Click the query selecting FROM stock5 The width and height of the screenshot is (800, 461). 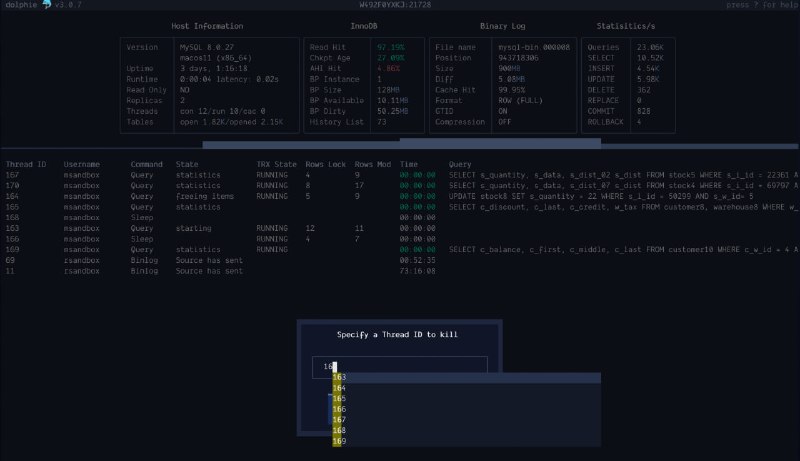tap(623, 175)
